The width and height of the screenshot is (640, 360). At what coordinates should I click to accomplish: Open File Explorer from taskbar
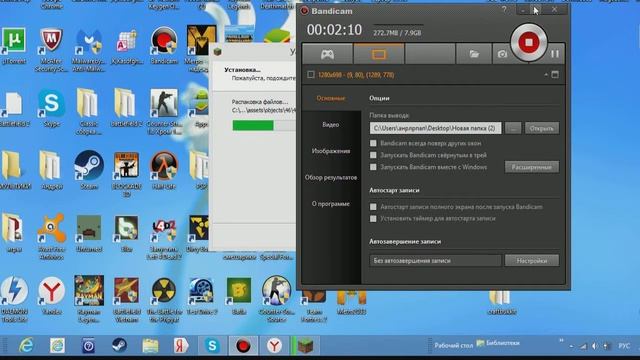(x=150, y=346)
